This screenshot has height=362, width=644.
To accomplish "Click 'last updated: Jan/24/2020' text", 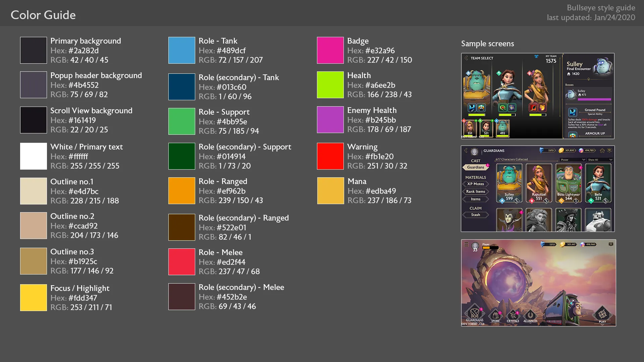I will click(591, 17).
